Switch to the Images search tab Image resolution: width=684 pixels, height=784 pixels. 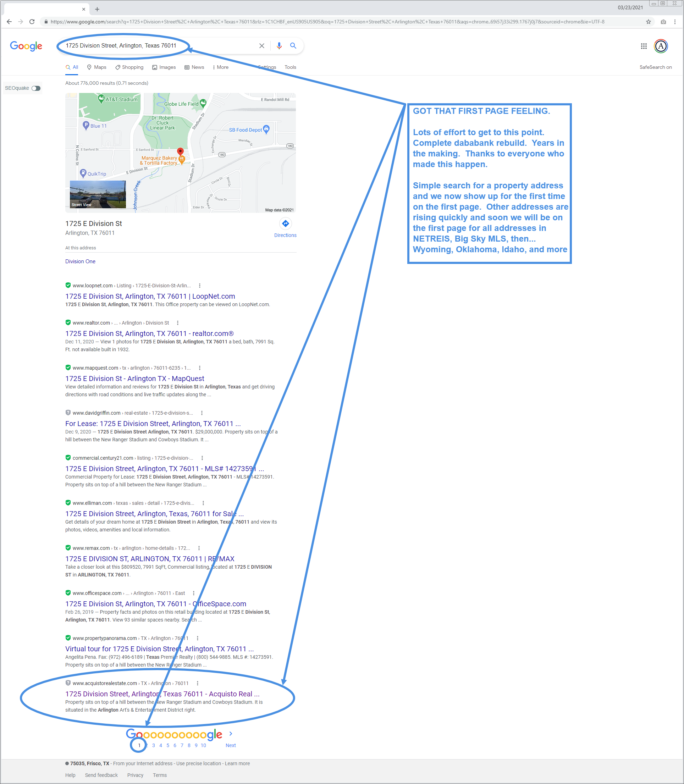(164, 67)
